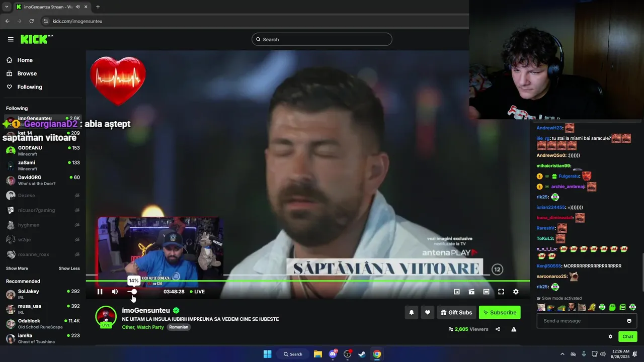
Task: Adjust the player volume slider handle
Action: tap(134, 292)
